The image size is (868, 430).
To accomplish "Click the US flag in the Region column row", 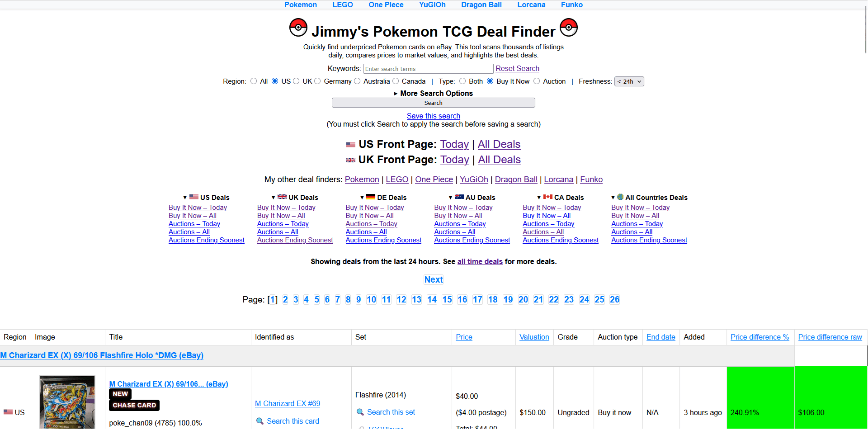I will click(7, 412).
